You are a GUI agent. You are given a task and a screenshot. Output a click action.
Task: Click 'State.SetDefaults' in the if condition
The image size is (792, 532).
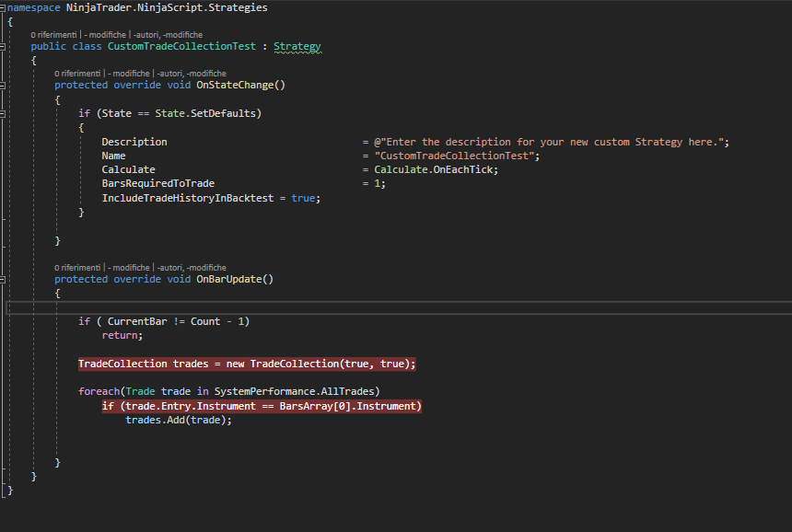pos(205,113)
